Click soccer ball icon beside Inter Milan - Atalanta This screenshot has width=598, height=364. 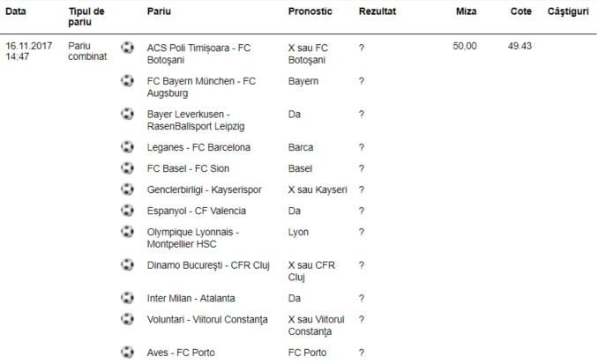tap(128, 298)
